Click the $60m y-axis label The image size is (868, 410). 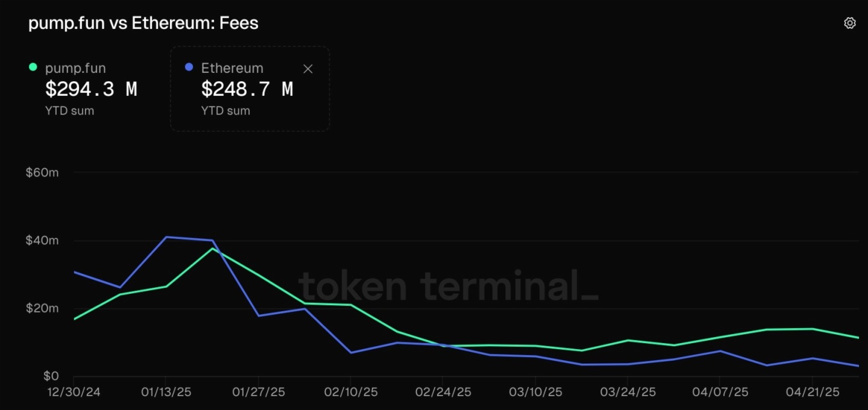pyautogui.click(x=42, y=173)
